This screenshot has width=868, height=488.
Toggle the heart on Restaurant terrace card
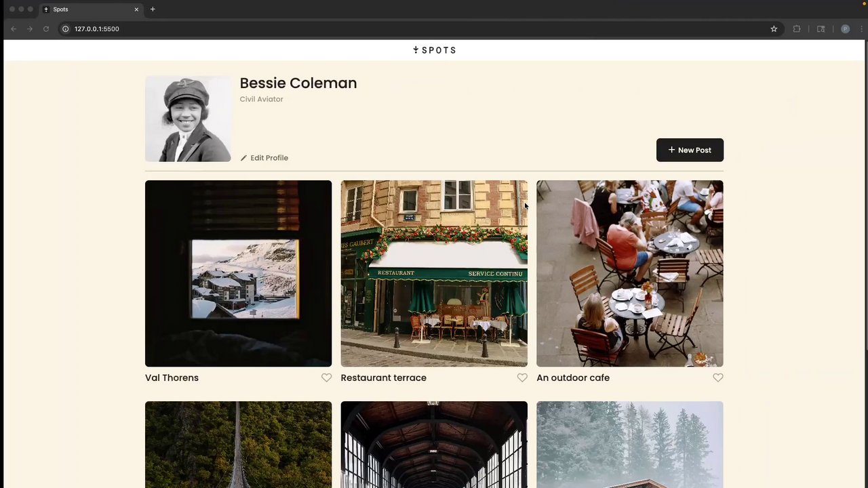pos(522,378)
